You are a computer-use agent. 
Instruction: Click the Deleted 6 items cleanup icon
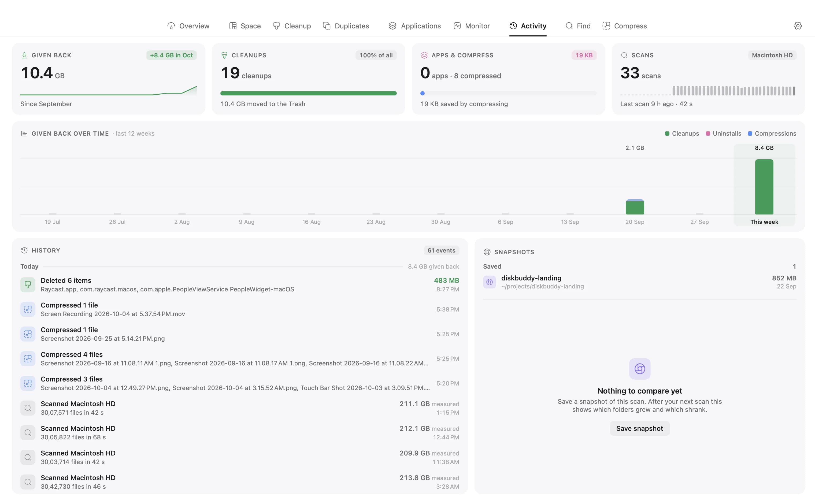tap(28, 285)
